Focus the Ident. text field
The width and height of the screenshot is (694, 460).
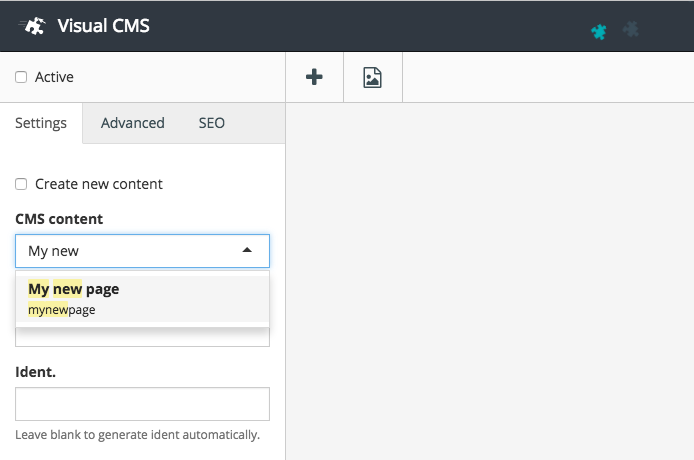(142, 404)
